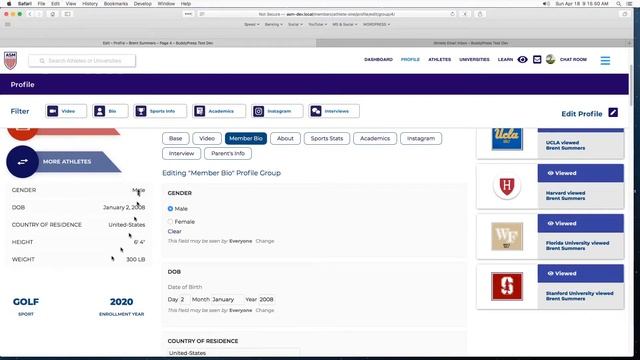Filter by Video camera icon
Screen dimensions: 640x360
(x=52, y=111)
